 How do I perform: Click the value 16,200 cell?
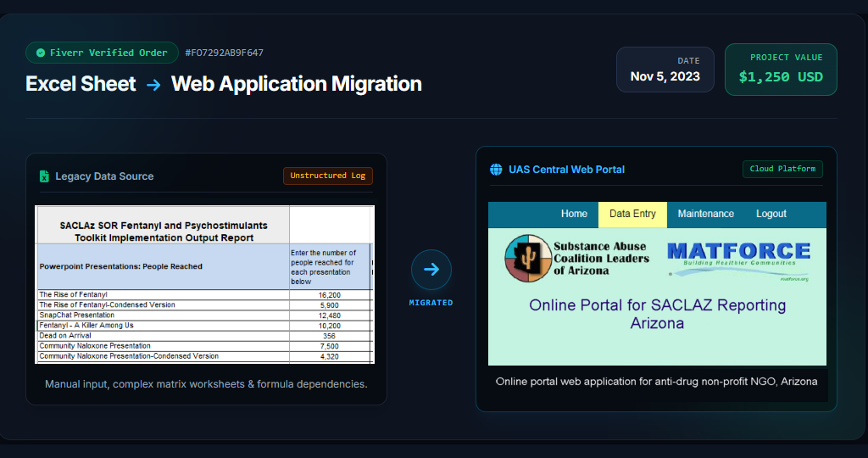click(x=330, y=295)
